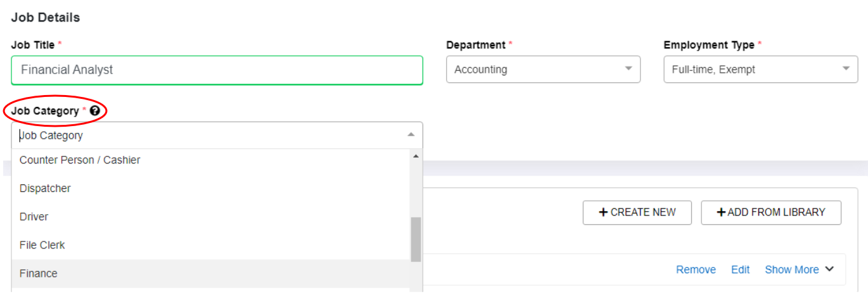This screenshot has width=868, height=294.
Task: Open the Department dropdown showing Accounting
Action: click(543, 69)
